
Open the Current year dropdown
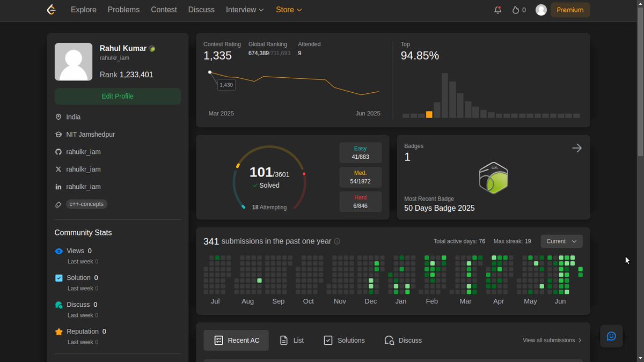[561, 241]
